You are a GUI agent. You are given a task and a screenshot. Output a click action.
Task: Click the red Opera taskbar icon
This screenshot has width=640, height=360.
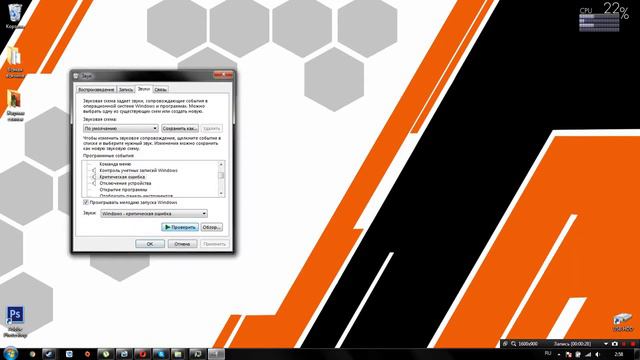pos(142,354)
